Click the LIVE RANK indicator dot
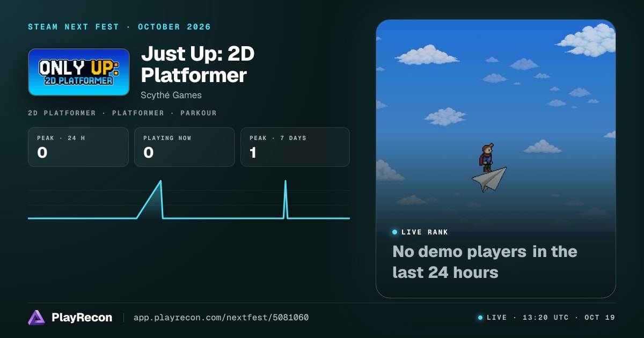644x338 pixels. 395,232
